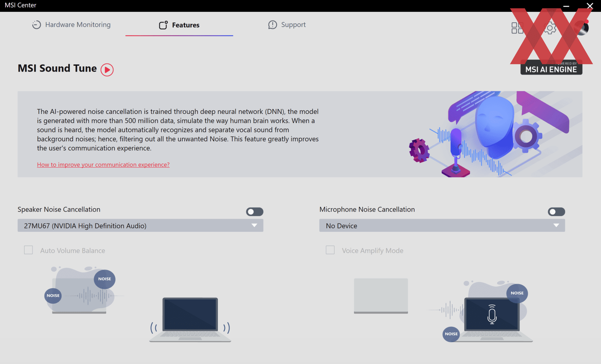Click the Speaker Noise Cancellation label
This screenshot has height=364, width=601.
click(59, 209)
